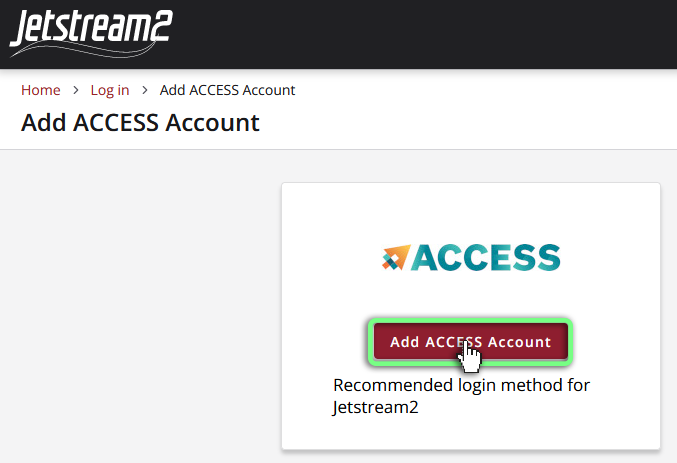
Task: Click the dark header bar right of logo
Action: pos(420,34)
